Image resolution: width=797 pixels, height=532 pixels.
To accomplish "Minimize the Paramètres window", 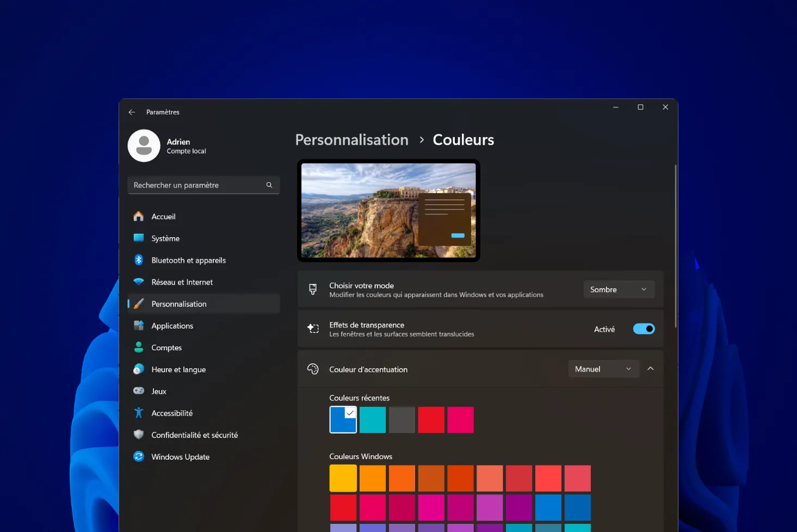I will point(616,107).
